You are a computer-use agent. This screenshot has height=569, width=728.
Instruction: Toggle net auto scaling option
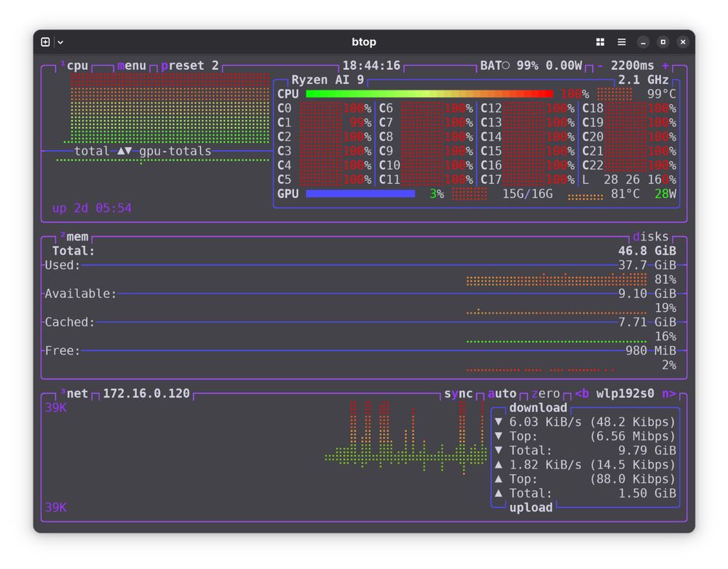coord(502,394)
